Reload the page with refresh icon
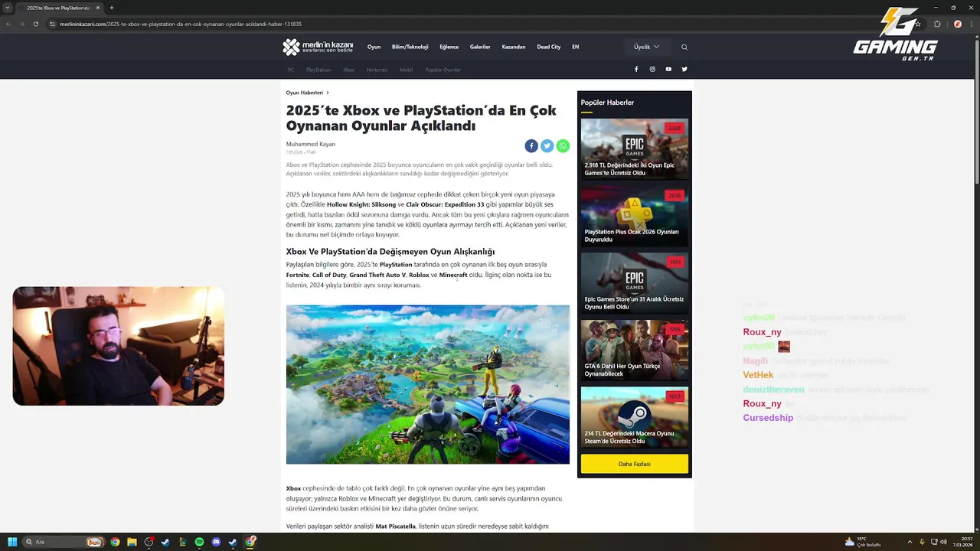Screen dimensions: 980x551 click(35, 24)
